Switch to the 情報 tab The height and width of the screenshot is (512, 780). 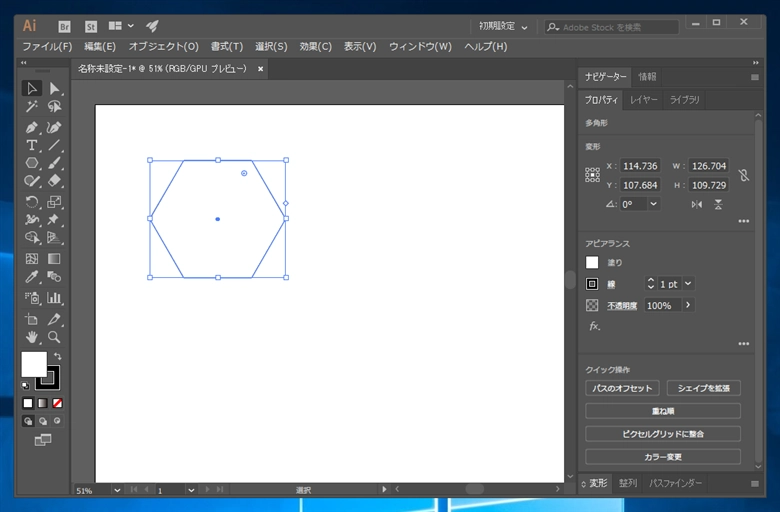pyautogui.click(x=647, y=77)
